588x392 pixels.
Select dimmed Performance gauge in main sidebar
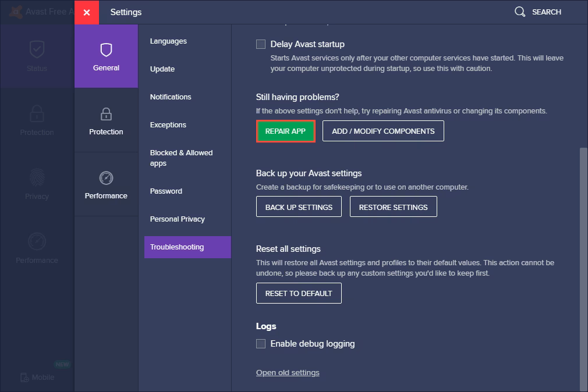37,242
